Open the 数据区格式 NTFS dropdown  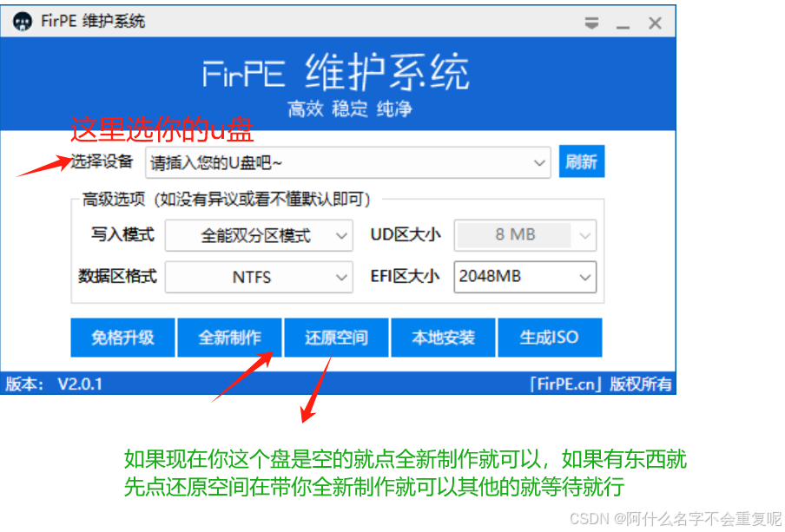pos(259,277)
